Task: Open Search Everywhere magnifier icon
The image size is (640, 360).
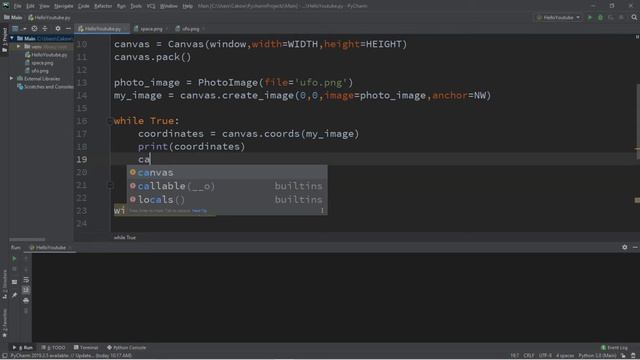Action: (634, 18)
